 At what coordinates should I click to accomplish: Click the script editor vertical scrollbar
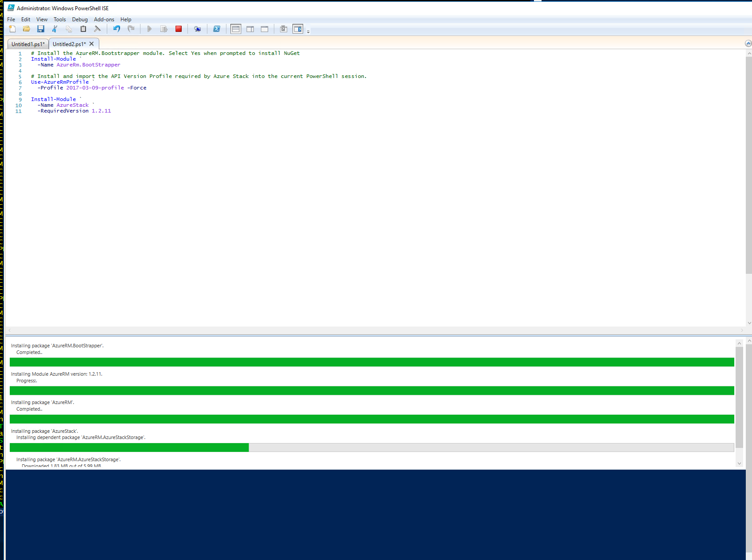749,166
